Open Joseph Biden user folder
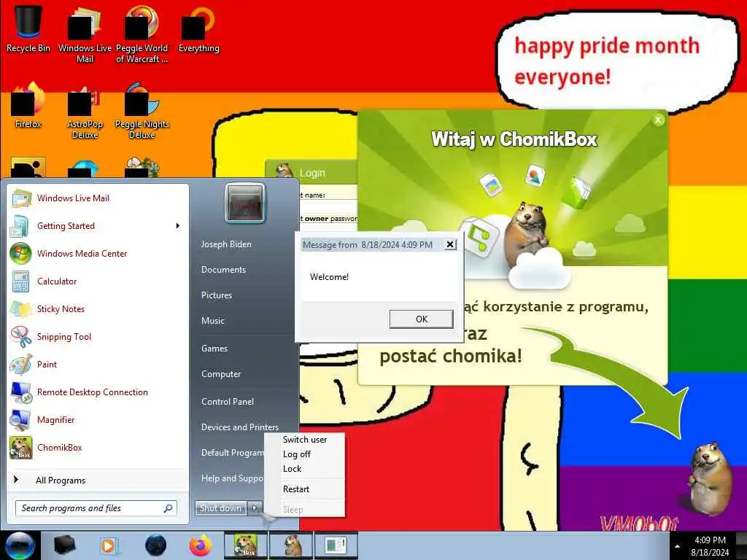The height and width of the screenshot is (560, 747). coord(226,244)
